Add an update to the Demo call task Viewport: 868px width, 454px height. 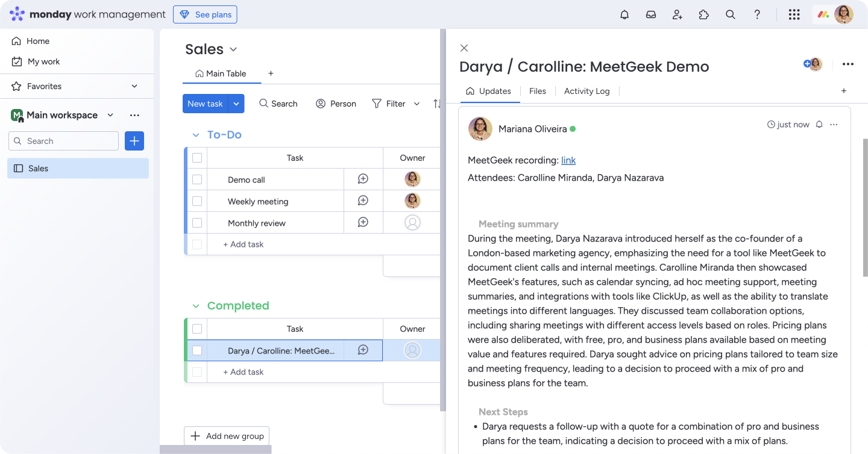coord(363,179)
